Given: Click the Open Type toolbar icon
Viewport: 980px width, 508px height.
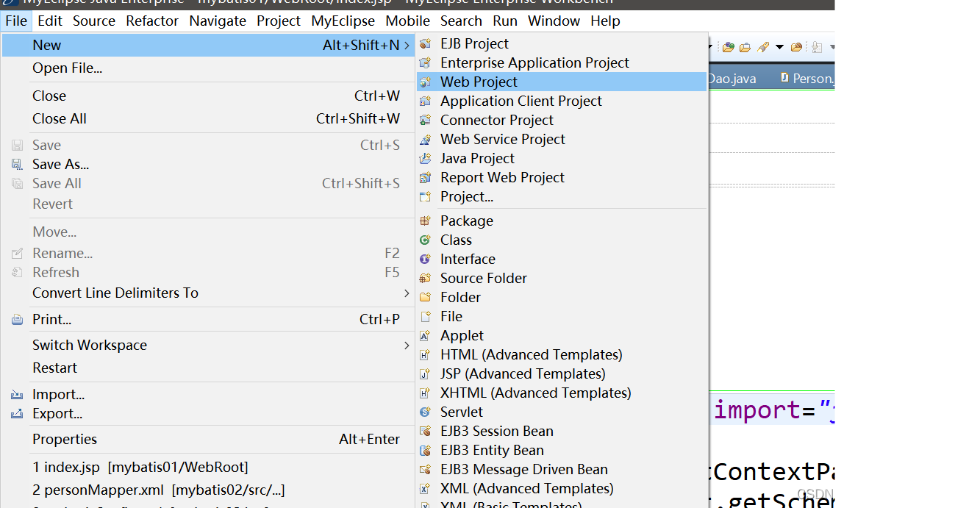Looking at the screenshot, I should (x=729, y=47).
